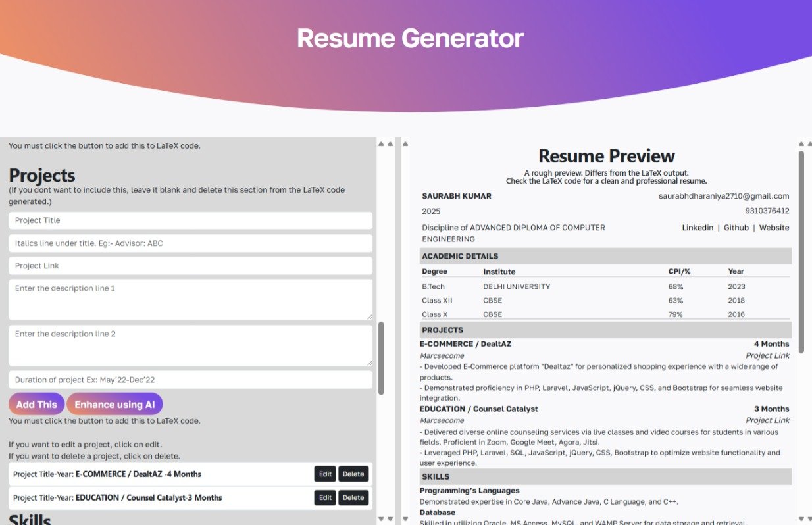
Task: Open the Project Link under E-COMMERCE DealtAZ
Action: pos(767,355)
